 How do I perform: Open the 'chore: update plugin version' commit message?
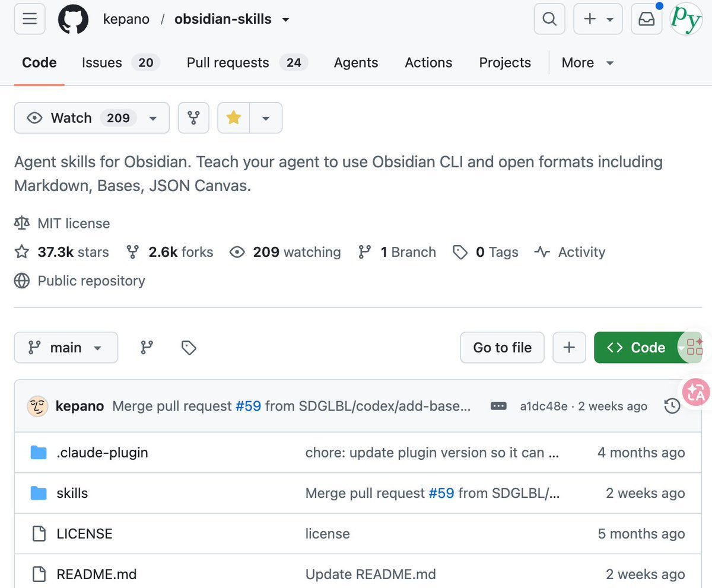coord(432,453)
